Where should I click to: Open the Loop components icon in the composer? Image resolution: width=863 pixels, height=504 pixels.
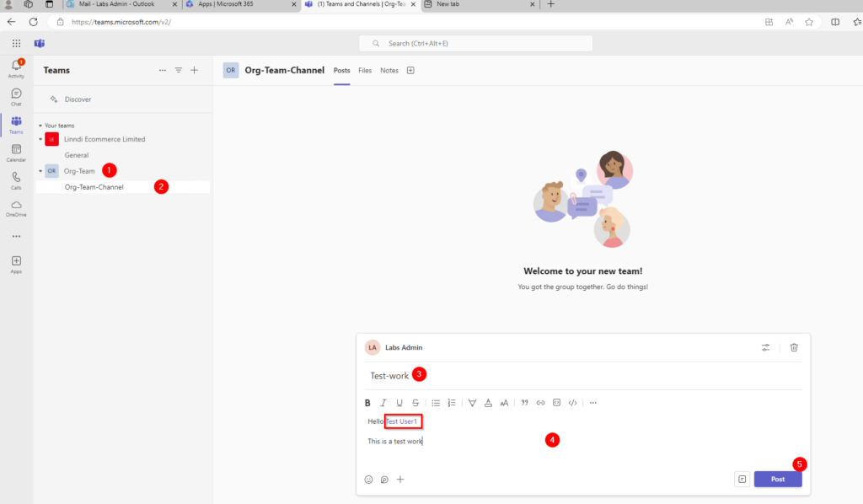point(384,480)
